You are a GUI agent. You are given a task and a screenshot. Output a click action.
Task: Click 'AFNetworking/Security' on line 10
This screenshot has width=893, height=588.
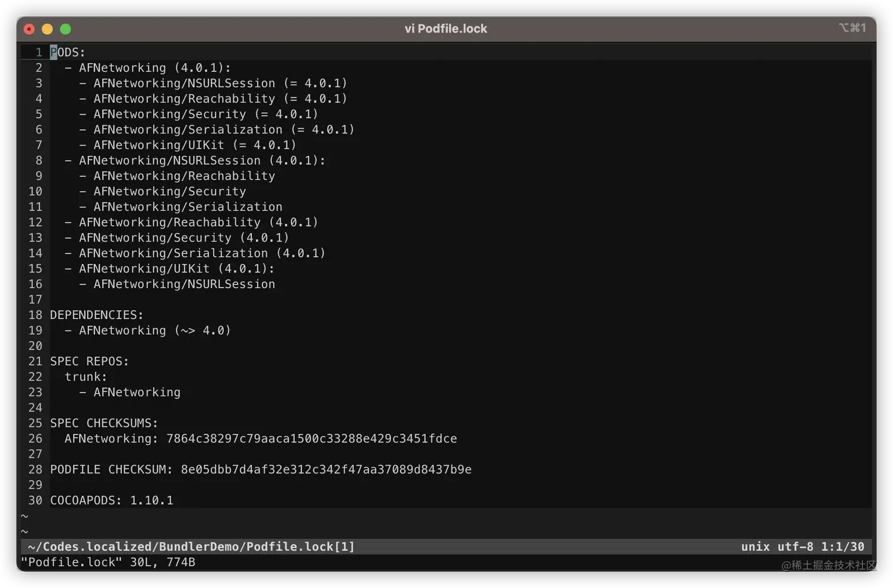tap(170, 191)
